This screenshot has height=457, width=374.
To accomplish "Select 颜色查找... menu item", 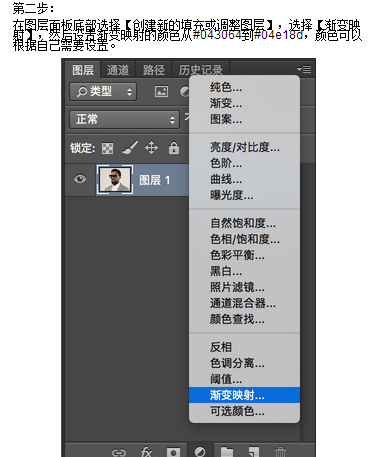I will (244, 319).
